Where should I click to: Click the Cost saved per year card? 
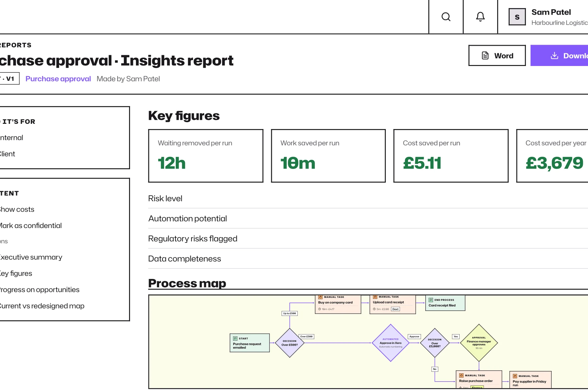pos(552,156)
